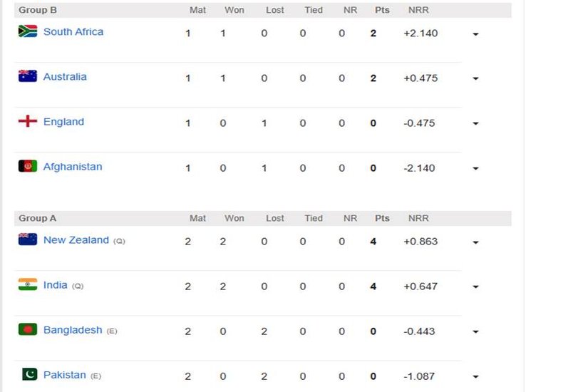This screenshot has height=392, width=588.
Task: Expand the Pakistan row details arrow
Action: pos(475,376)
